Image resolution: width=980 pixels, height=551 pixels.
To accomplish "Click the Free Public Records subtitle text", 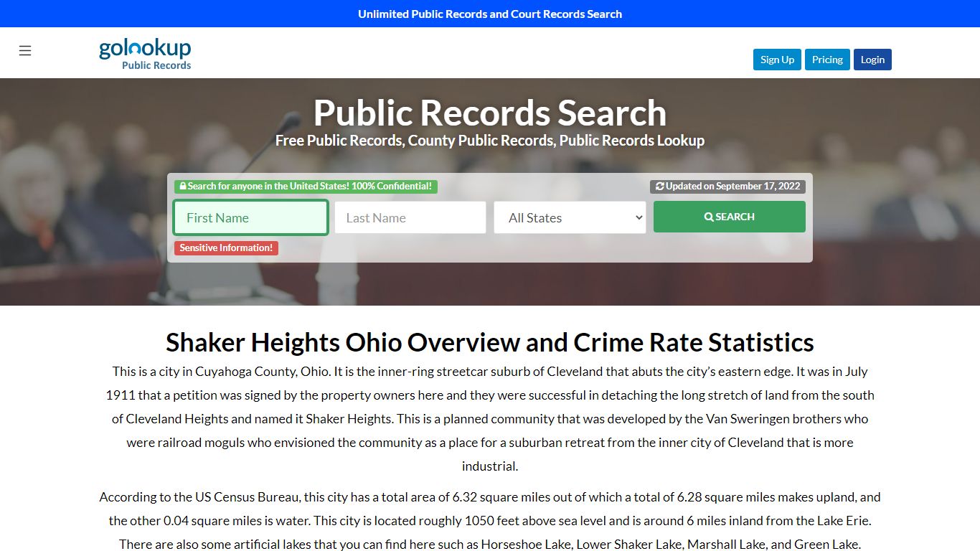I will point(490,141).
